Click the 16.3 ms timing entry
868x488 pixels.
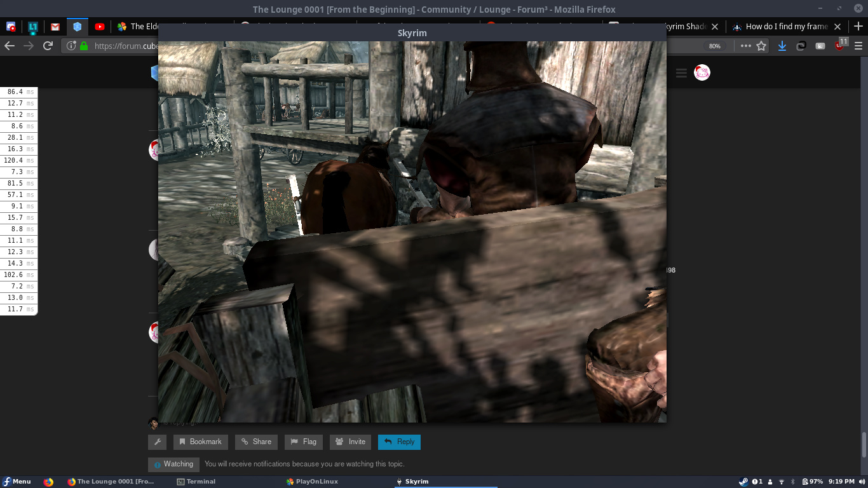coord(18,149)
